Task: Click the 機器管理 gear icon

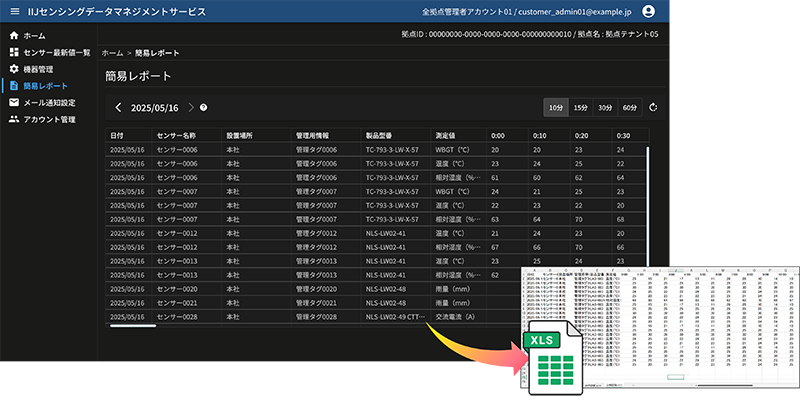Action: point(13,69)
